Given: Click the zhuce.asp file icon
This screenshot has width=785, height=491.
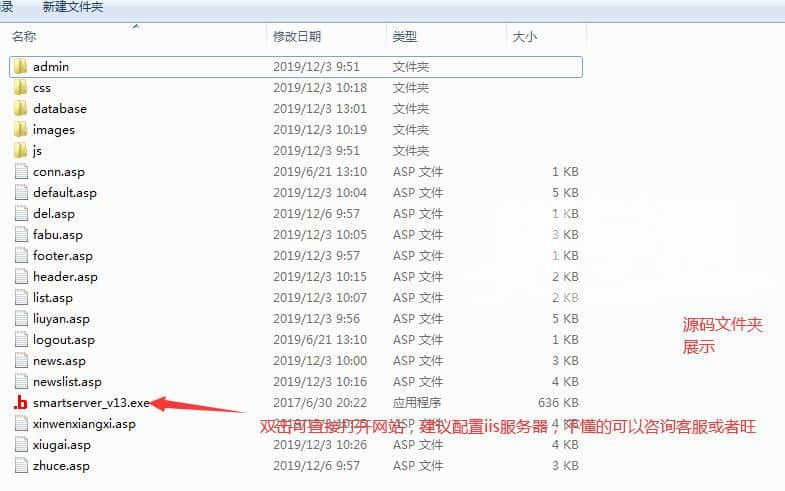Looking at the screenshot, I should [x=21, y=466].
